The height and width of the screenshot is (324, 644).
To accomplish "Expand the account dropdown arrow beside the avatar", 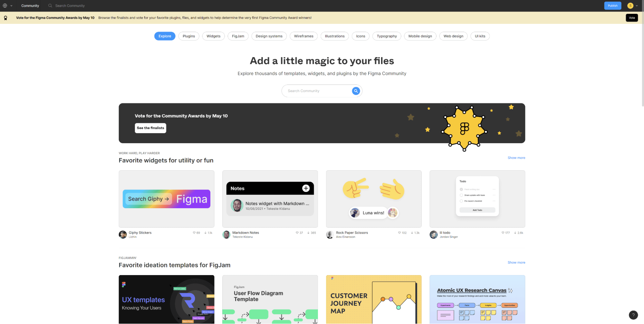I will (x=637, y=6).
